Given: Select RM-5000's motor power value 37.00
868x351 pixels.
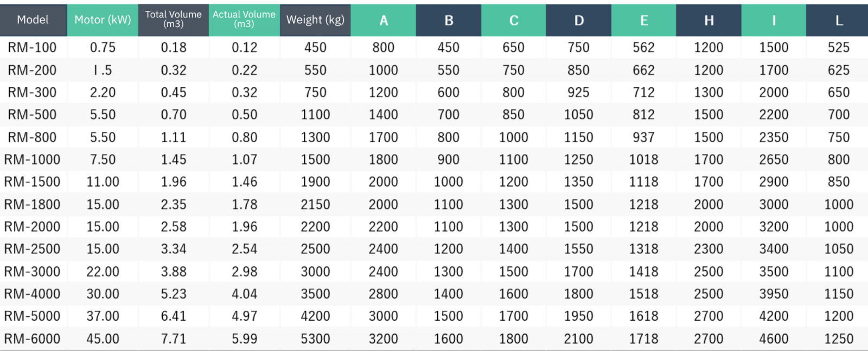Looking at the screenshot, I should click(x=103, y=316).
